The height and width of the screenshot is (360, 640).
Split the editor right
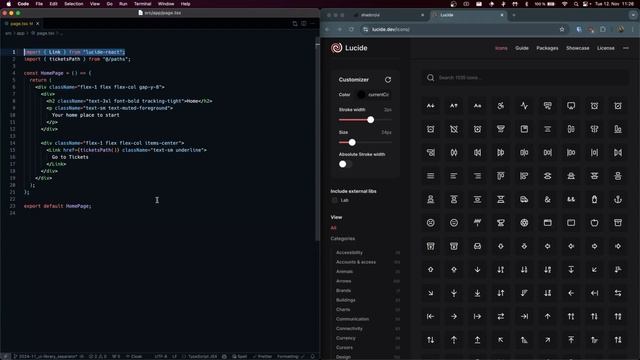tap(304, 24)
